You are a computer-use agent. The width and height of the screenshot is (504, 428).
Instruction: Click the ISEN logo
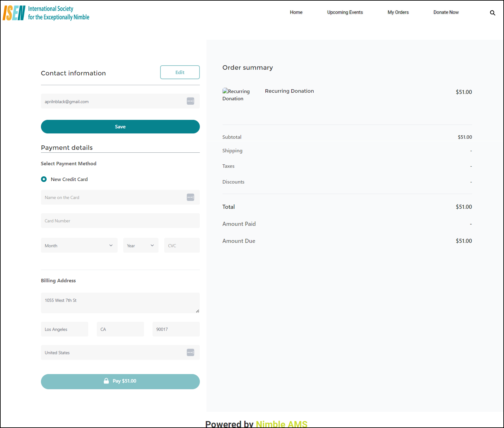pyautogui.click(x=46, y=13)
